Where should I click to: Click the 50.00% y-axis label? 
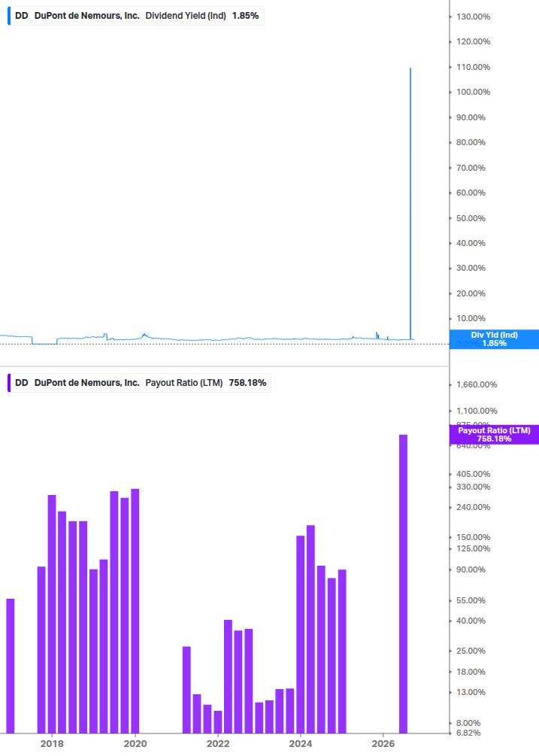pos(471,218)
